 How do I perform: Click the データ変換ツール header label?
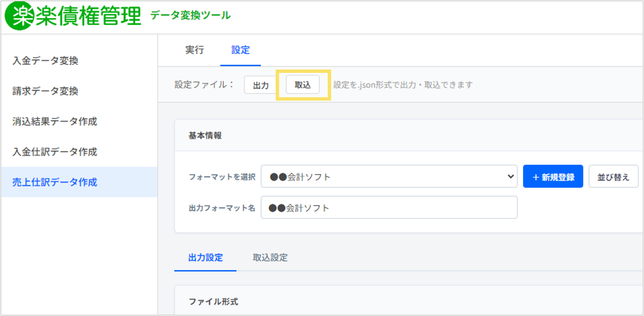pyautogui.click(x=190, y=16)
